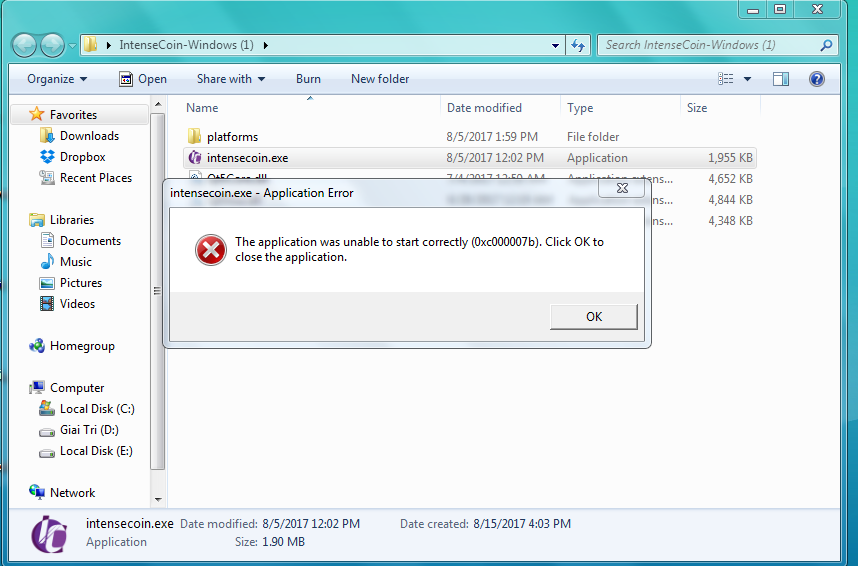Click the Downloads folder icon
The height and width of the screenshot is (566, 858).
[47, 136]
